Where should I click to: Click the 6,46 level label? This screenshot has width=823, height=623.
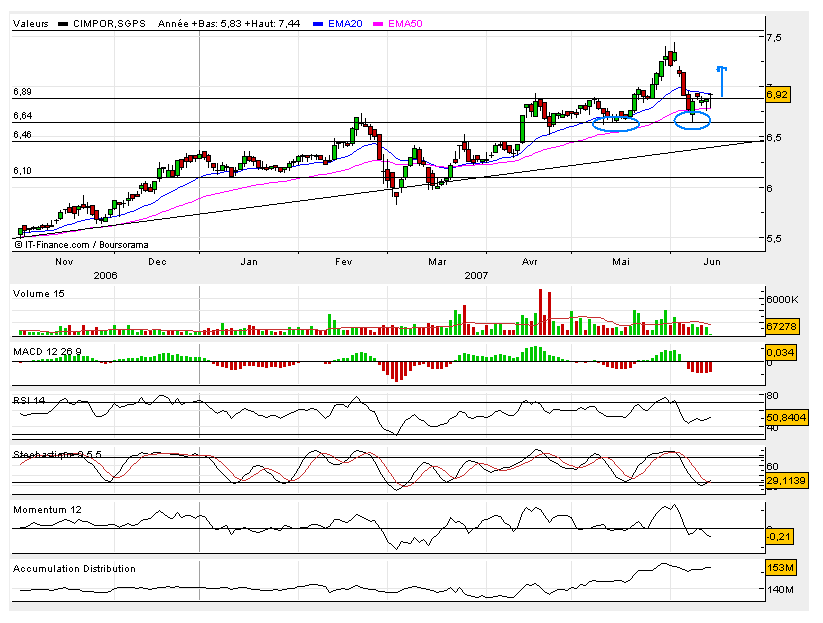coord(23,135)
